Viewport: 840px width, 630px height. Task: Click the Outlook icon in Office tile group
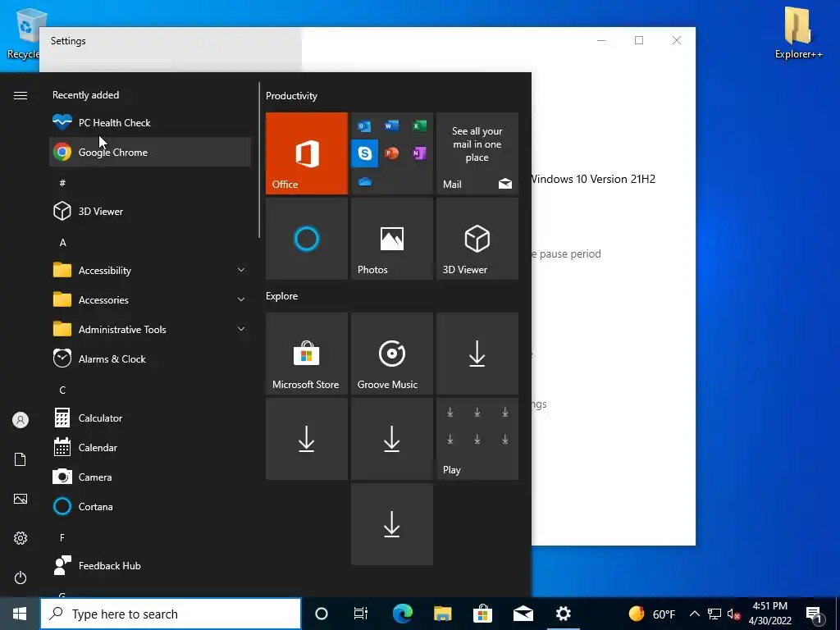click(365, 126)
